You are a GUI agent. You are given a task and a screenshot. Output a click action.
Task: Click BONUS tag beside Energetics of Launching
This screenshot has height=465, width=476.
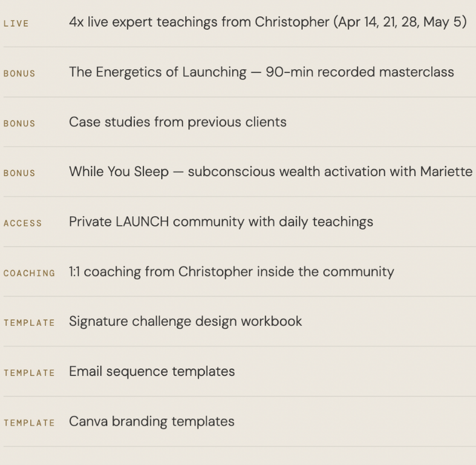pyautogui.click(x=19, y=74)
